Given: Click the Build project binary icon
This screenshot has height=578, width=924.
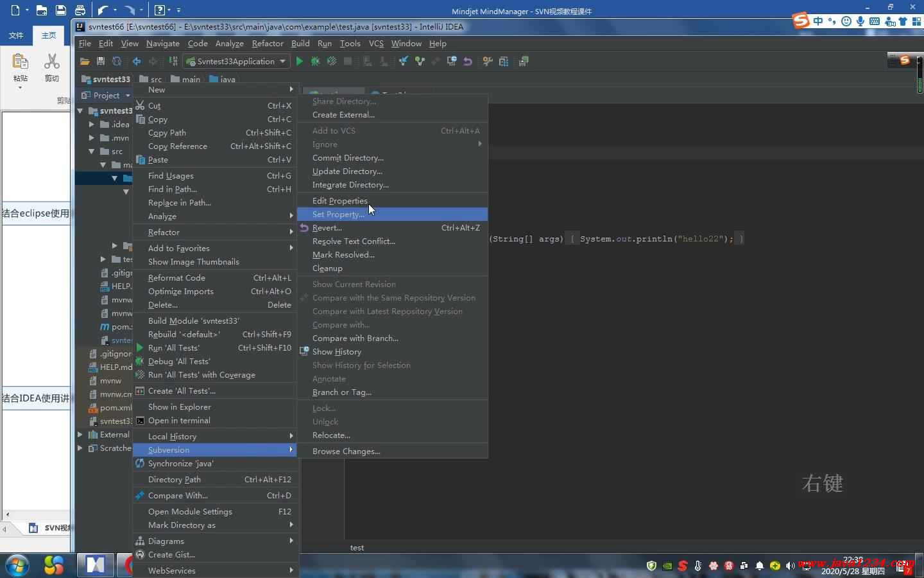Looking at the screenshot, I should click(x=173, y=61).
